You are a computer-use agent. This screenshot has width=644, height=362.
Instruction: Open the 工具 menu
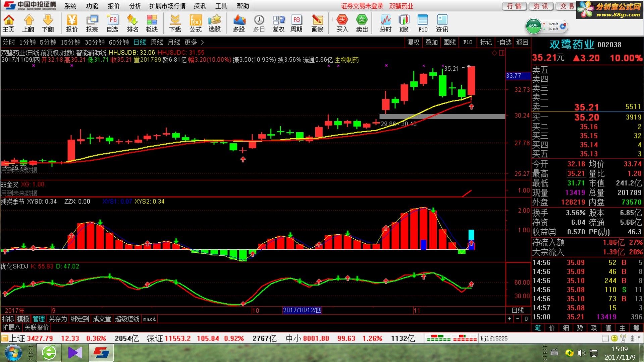[x=221, y=6]
